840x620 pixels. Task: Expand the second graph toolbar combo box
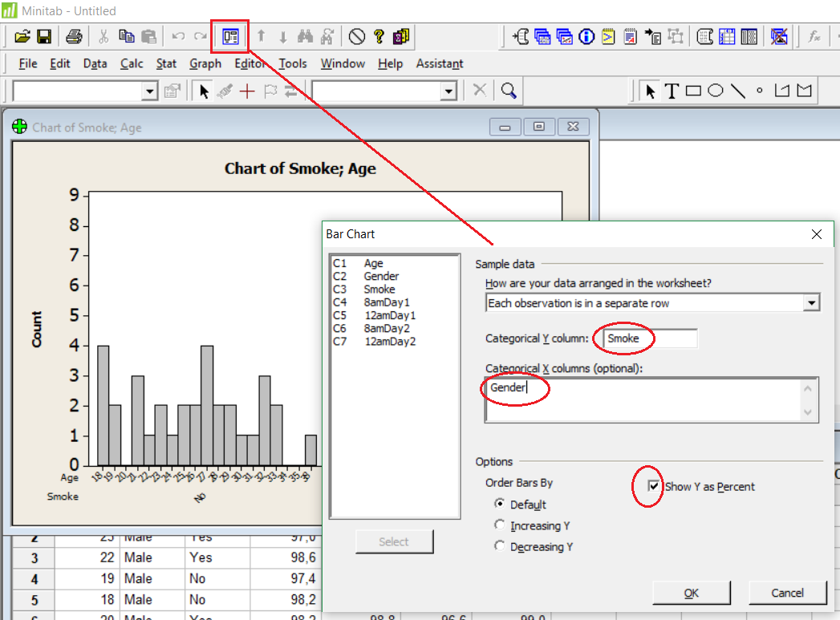(x=448, y=91)
